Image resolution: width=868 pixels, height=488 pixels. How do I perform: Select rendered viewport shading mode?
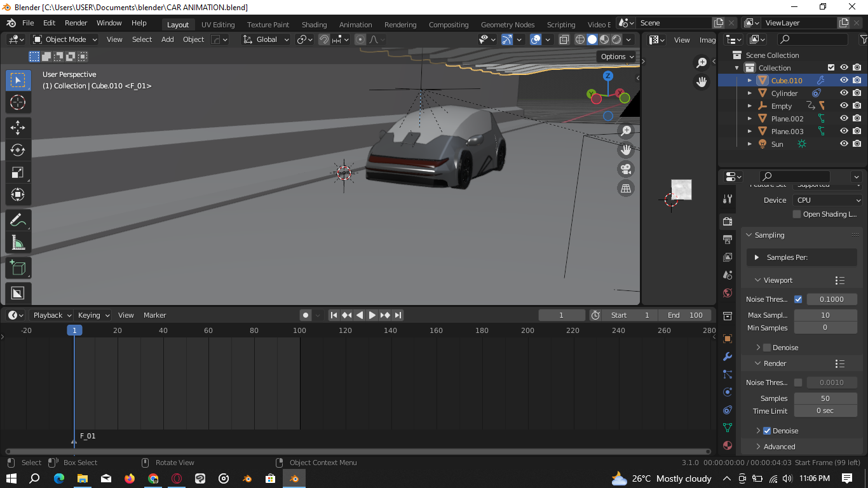616,39
